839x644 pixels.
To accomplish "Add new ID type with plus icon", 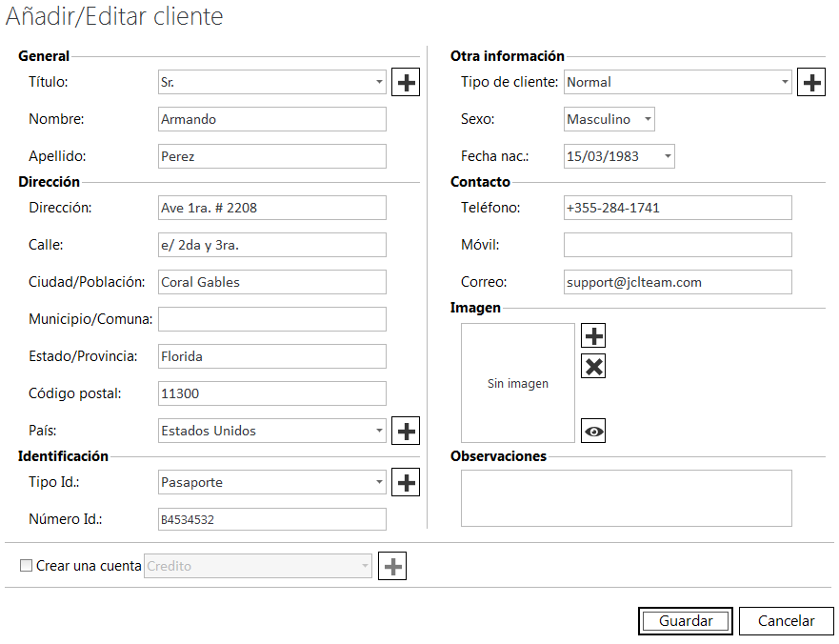I will coord(406,483).
